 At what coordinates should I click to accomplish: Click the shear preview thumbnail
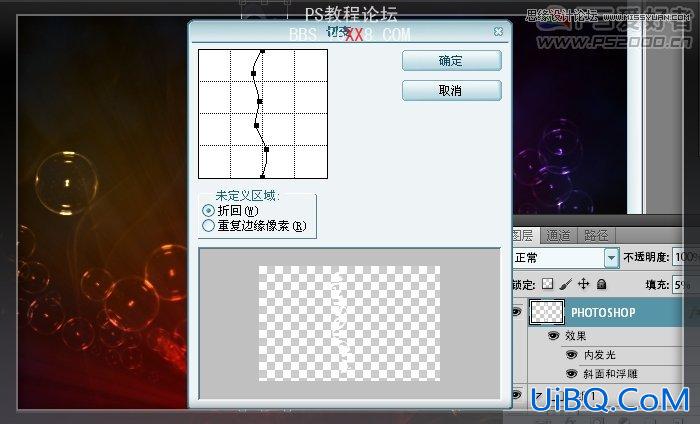[349, 324]
